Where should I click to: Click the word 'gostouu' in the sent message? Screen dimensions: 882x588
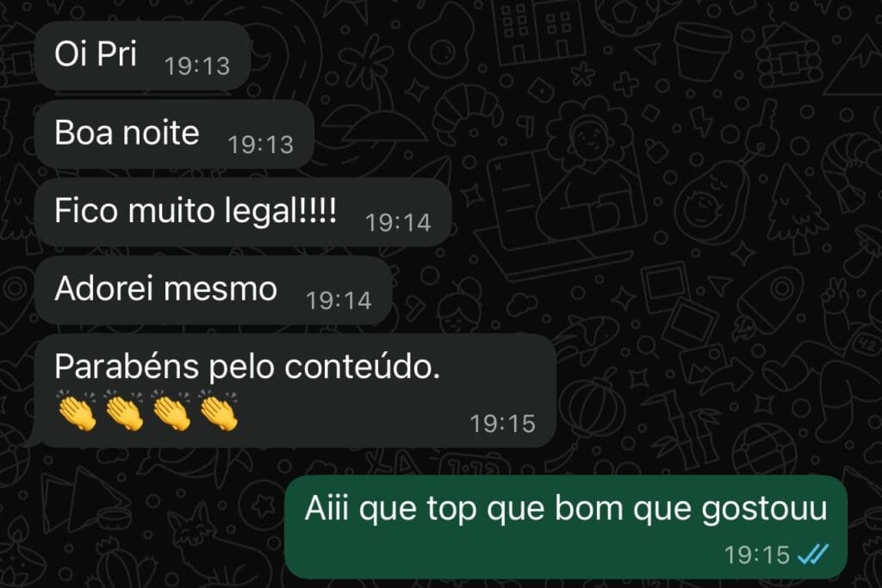(x=765, y=511)
